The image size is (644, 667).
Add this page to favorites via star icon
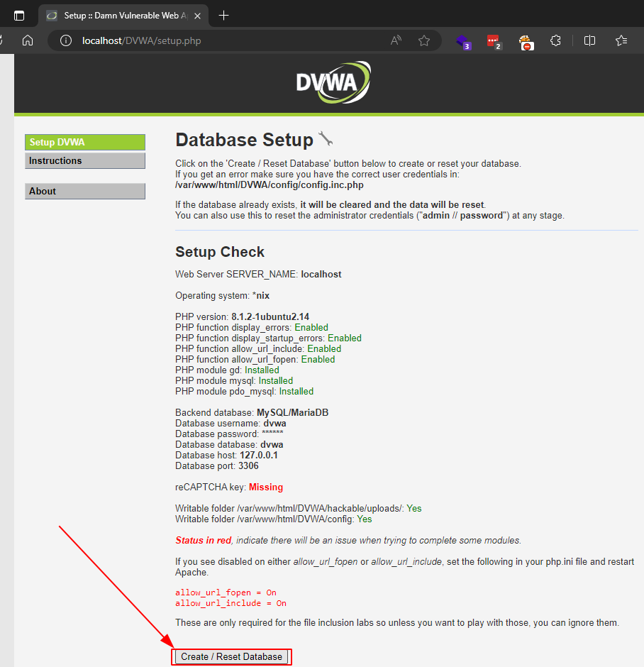click(424, 40)
